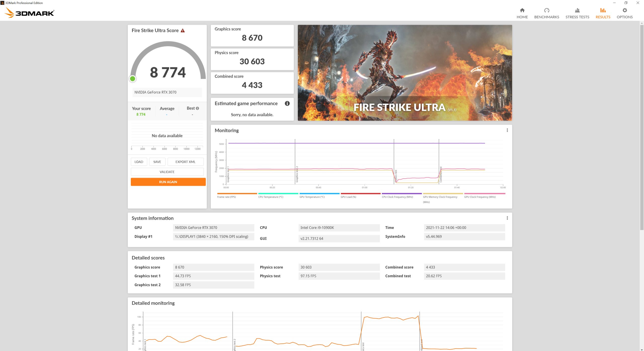
Task: Toggle GPU Load (%) legend series
Action: click(348, 197)
